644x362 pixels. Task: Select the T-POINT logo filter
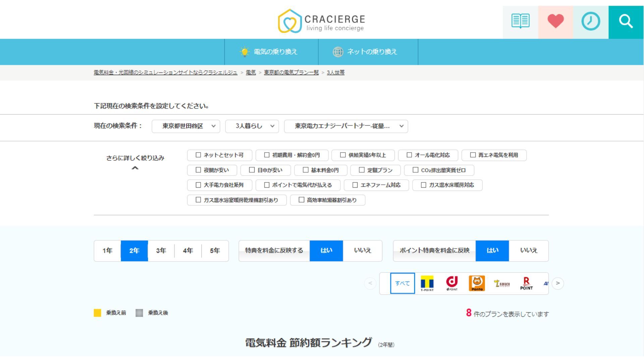point(427,284)
